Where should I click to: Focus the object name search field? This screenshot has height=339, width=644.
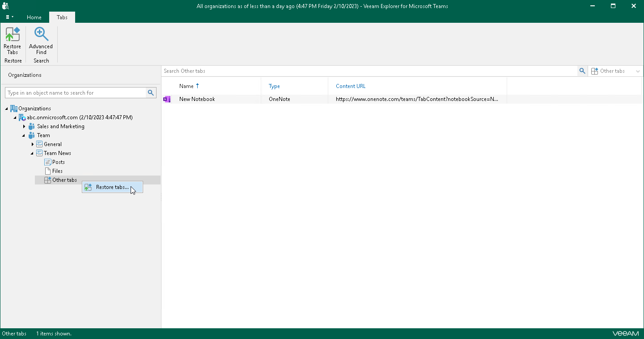pos(76,93)
